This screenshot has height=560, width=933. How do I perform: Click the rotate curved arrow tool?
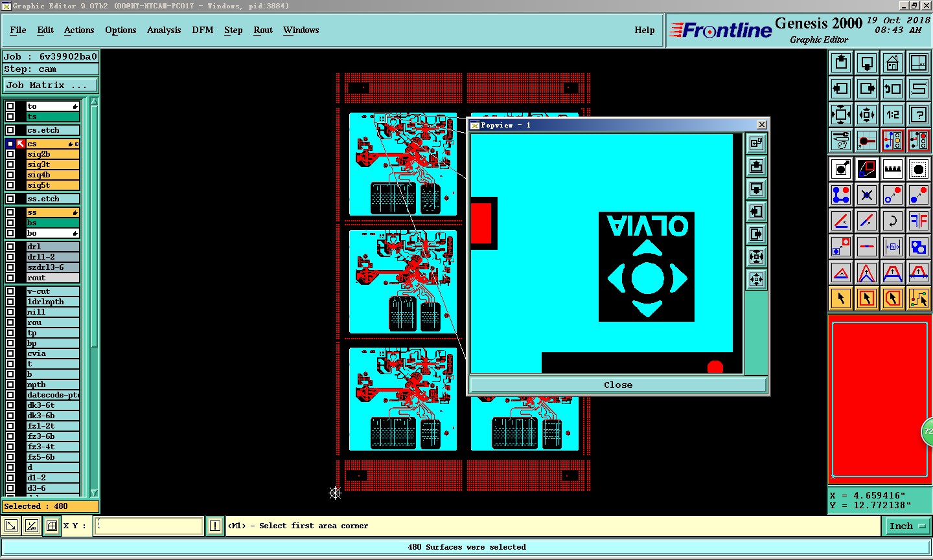893,220
